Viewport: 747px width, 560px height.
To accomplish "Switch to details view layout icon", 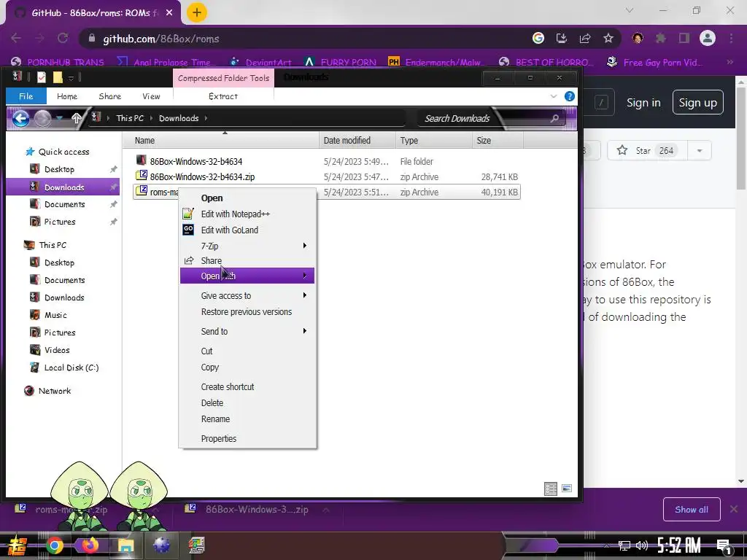I will click(x=551, y=489).
